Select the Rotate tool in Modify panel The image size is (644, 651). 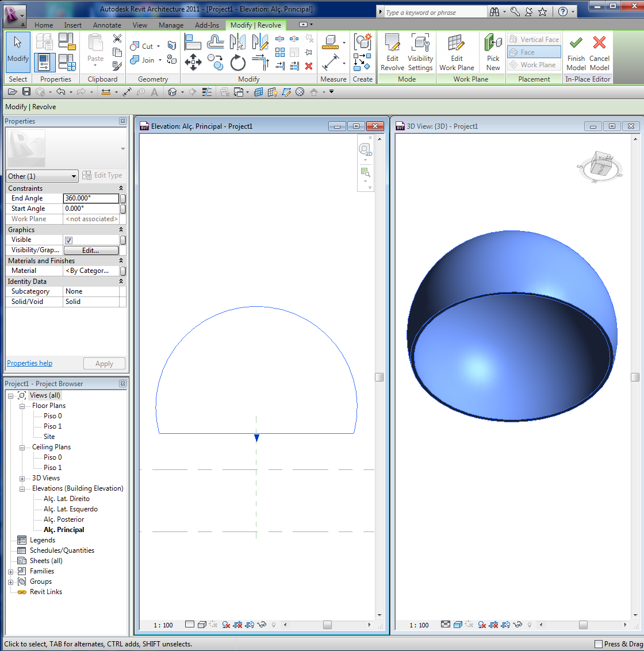coord(237,63)
